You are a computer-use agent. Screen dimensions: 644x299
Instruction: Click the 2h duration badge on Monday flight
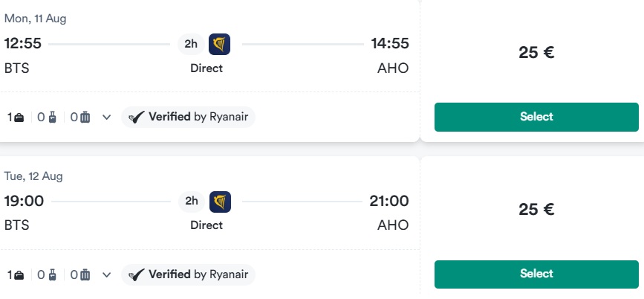click(x=191, y=44)
